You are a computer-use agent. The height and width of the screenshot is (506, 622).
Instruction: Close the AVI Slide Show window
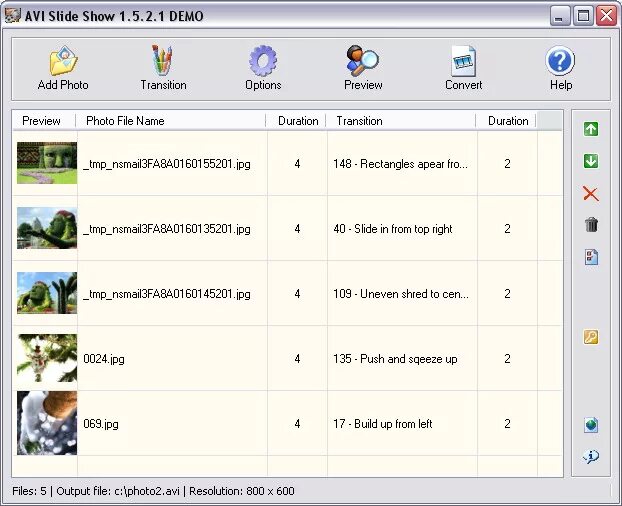607,16
